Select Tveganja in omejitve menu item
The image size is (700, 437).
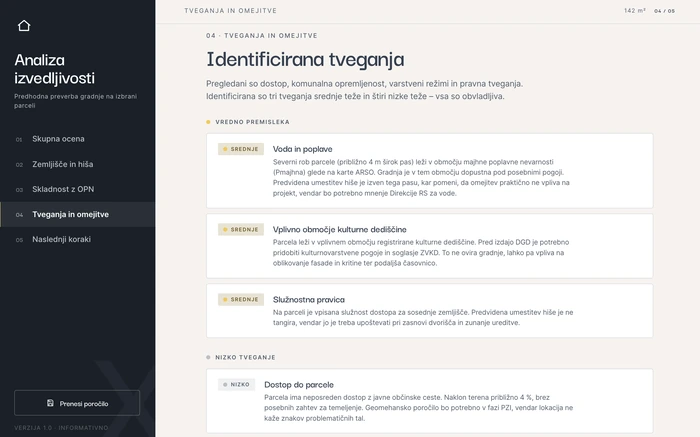(78, 214)
